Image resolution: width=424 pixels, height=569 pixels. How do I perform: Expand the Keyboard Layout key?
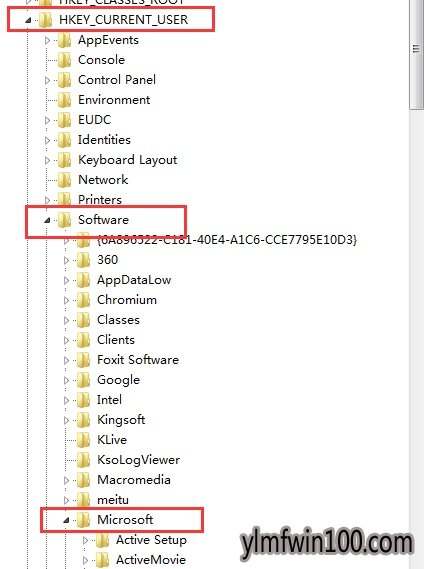pos(47,160)
